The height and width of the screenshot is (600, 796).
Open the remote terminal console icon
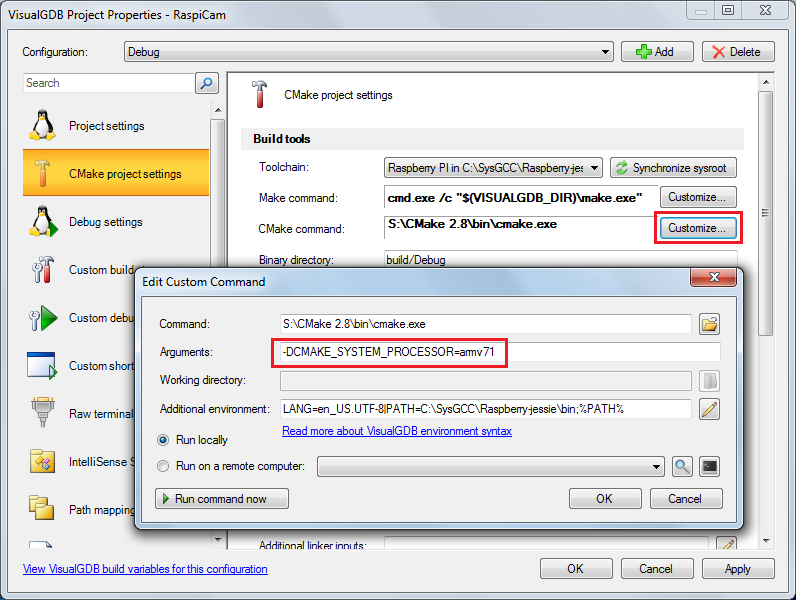(709, 466)
